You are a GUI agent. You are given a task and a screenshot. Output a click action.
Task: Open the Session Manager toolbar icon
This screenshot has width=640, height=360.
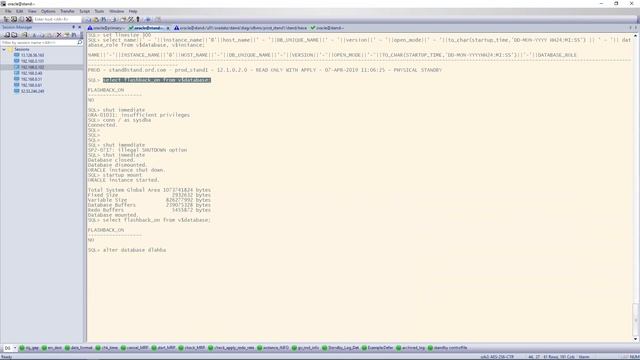pos(6,19)
